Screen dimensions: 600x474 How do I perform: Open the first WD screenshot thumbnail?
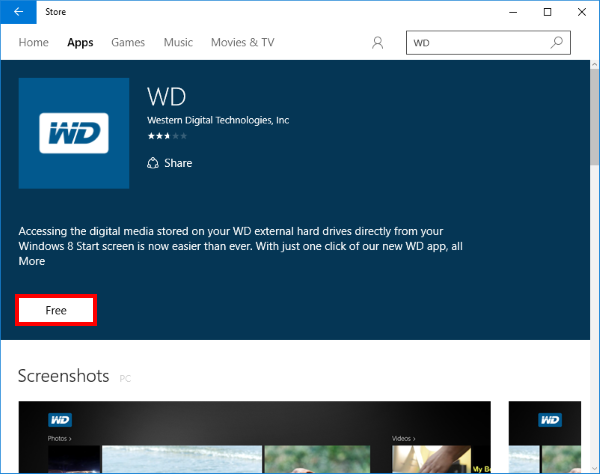pyautogui.click(x=254, y=437)
